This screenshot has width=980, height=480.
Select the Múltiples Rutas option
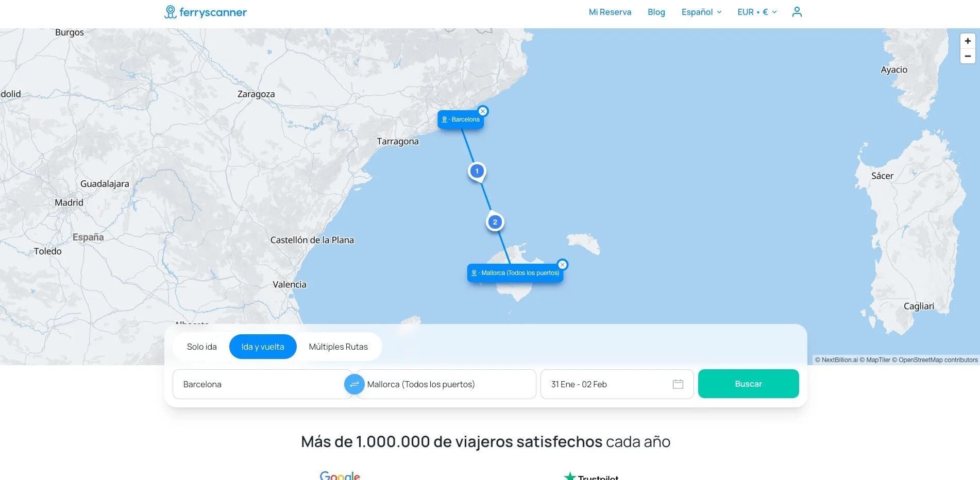338,347
